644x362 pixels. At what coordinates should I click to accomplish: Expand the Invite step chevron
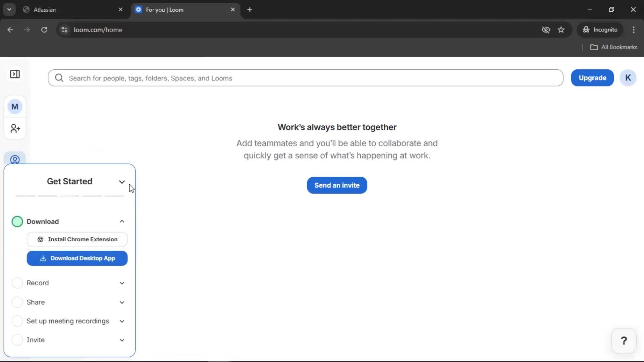(x=122, y=340)
